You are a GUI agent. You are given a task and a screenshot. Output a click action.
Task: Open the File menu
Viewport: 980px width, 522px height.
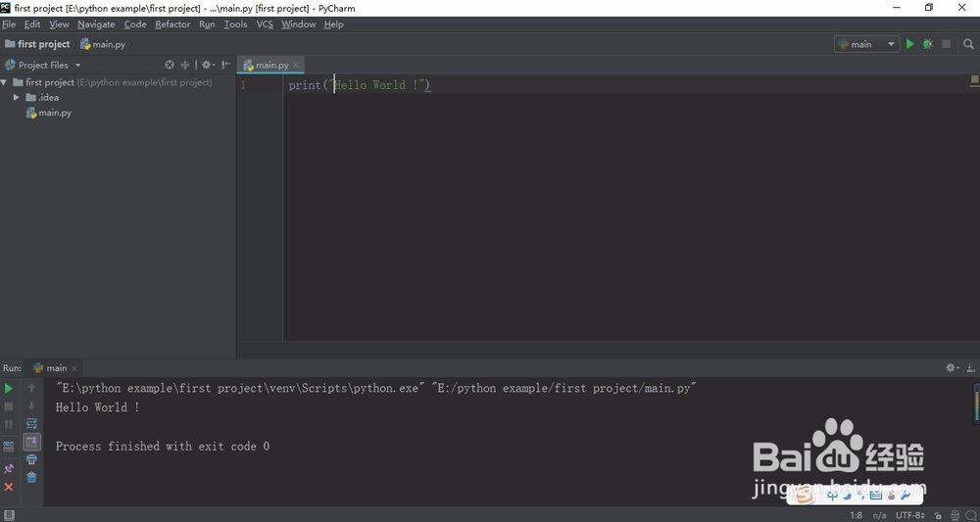pyautogui.click(x=9, y=24)
